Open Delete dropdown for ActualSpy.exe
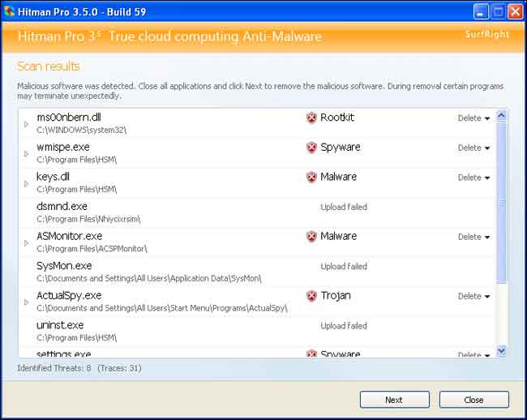Image resolution: width=527 pixels, height=420 pixels. pyautogui.click(x=473, y=297)
